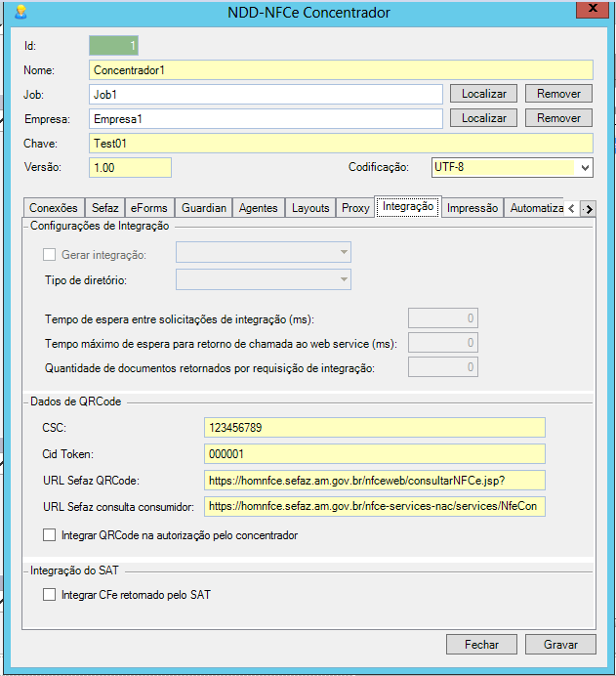616x676 pixels.
Task: Open the Guardian tab
Action: (x=204, y=208)
